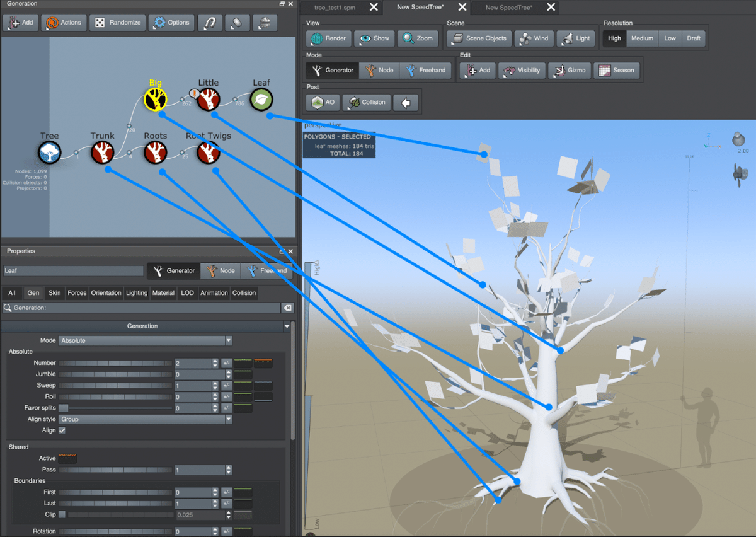The image size is (756, 537).
Task: Open the Wind scene settings
Action: (x=534, y=38)
